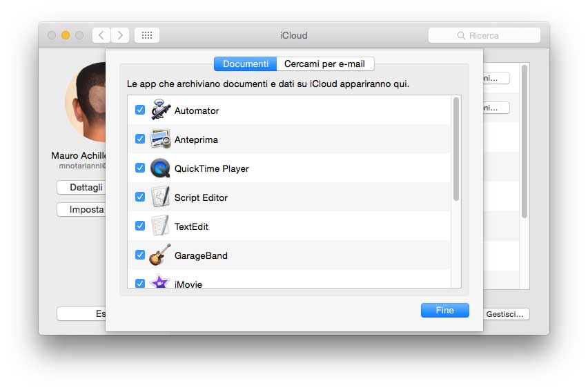Click the GarageBand guitar icon
The height and width of the screenshot is (390, 588).
point(159,255)
